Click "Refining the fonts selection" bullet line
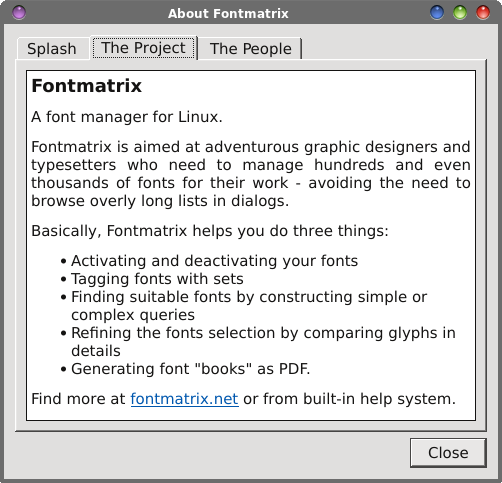Image resolution: width=502 pixels, height=483 pixels. point(263,333)
